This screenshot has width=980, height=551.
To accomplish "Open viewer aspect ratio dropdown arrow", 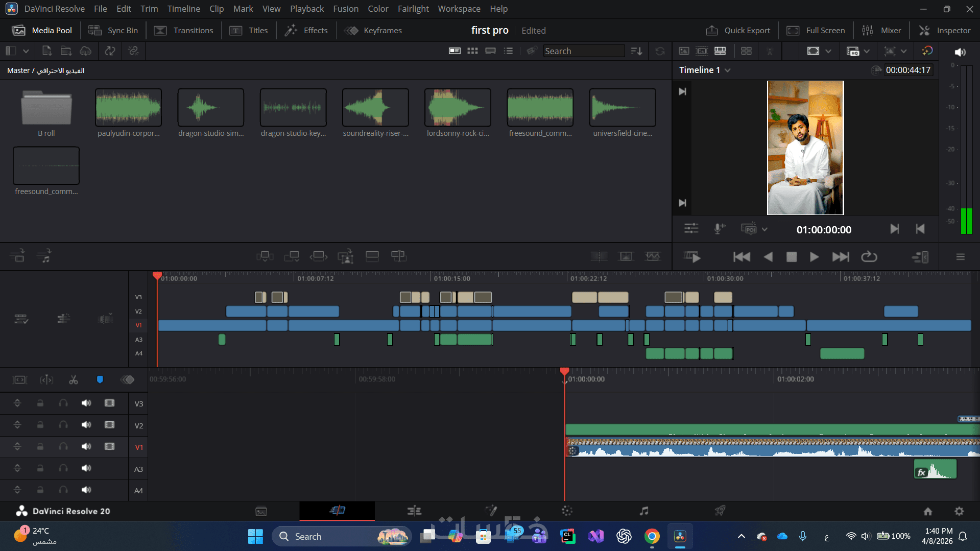I will click(x=828, y=51).
